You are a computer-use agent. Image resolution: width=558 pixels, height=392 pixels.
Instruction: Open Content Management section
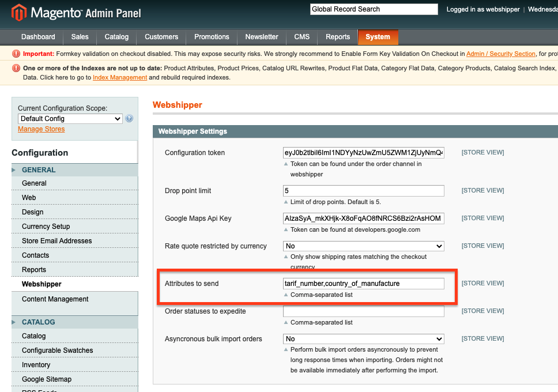(75, 299)
